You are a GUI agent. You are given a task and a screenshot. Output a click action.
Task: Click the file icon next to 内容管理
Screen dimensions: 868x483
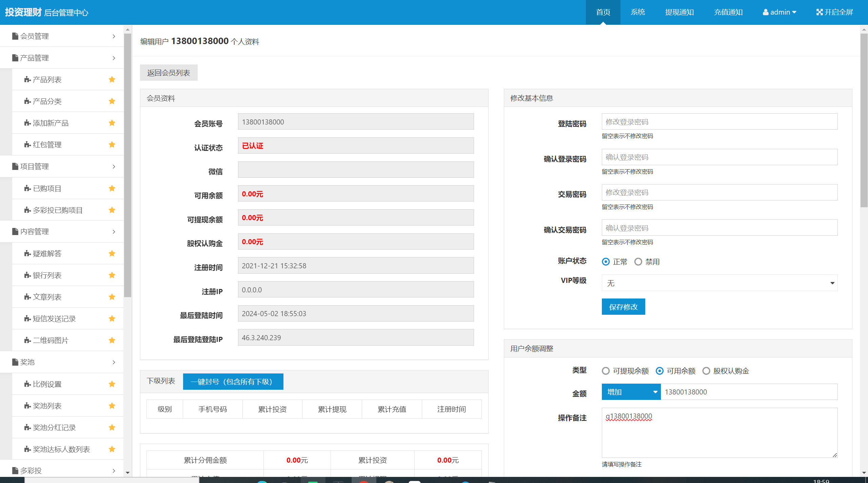point(15,231)
